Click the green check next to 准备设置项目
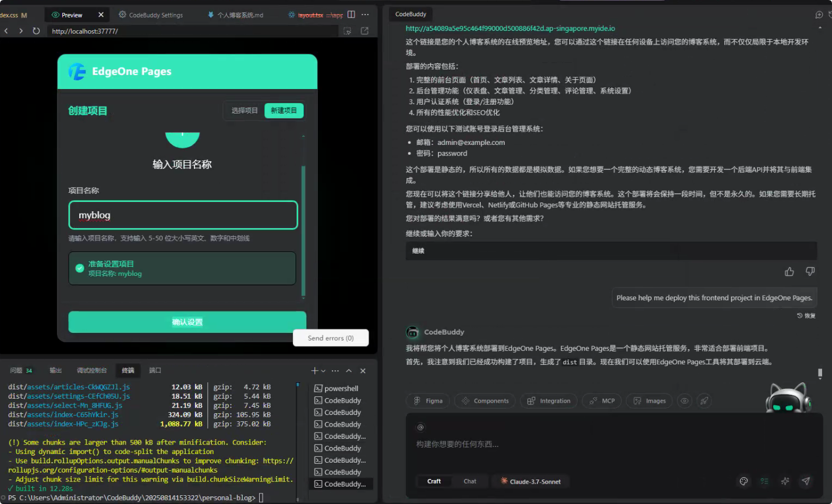This screenshot has height=504, width=832. pos(80,268)
